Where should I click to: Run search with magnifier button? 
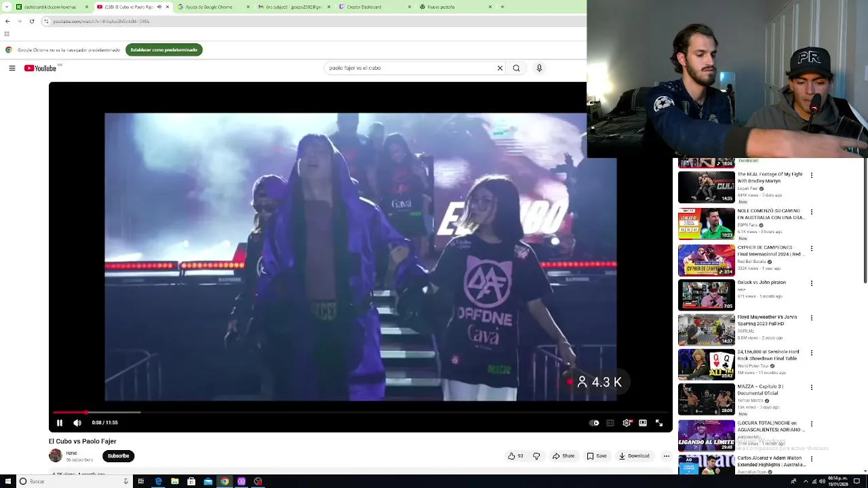(516, 68)
